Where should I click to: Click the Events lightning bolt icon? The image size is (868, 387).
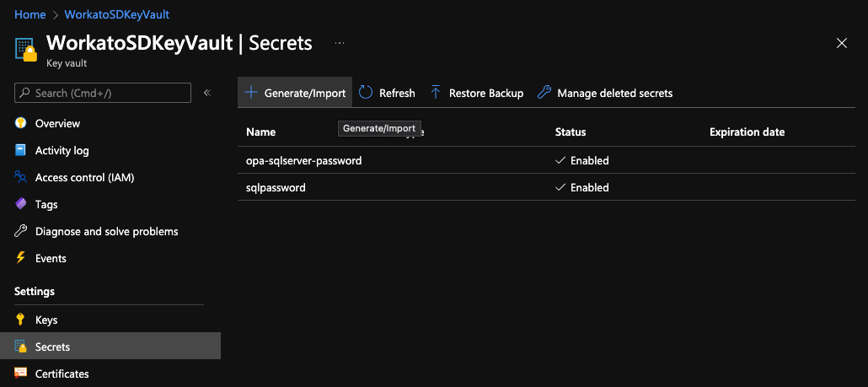point(20,258)
